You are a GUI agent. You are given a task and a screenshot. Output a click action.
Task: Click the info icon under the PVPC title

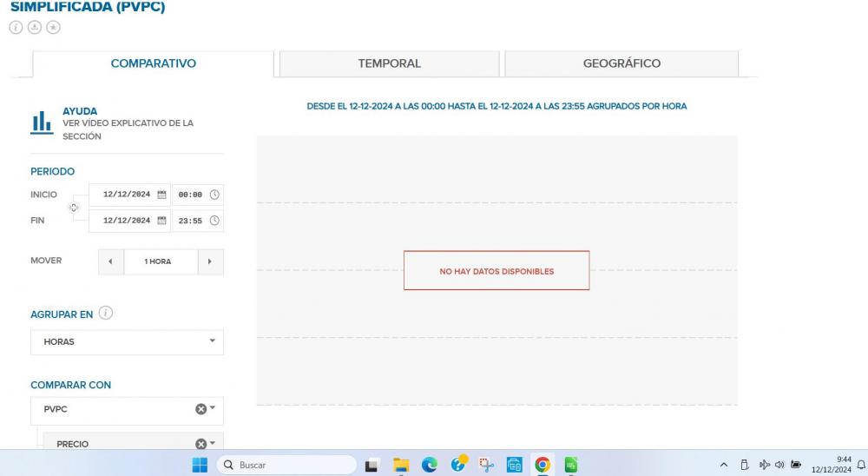point(16,27)
